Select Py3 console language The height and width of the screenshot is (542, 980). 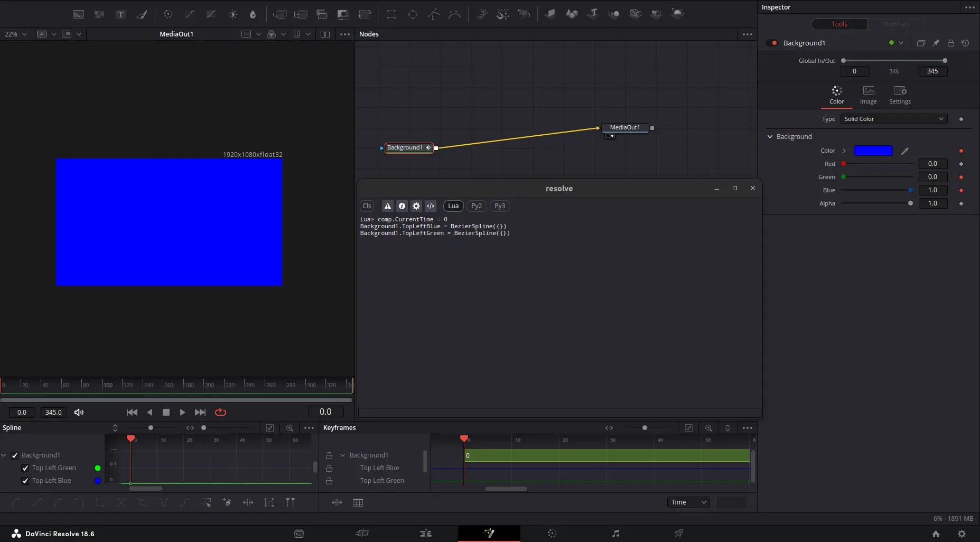coord(500,206)
